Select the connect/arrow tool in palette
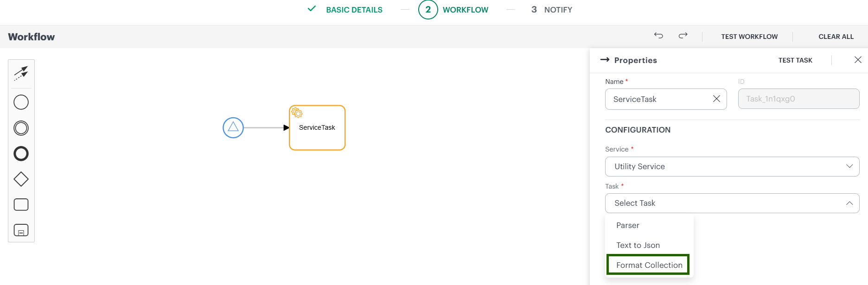 point(21,74)
